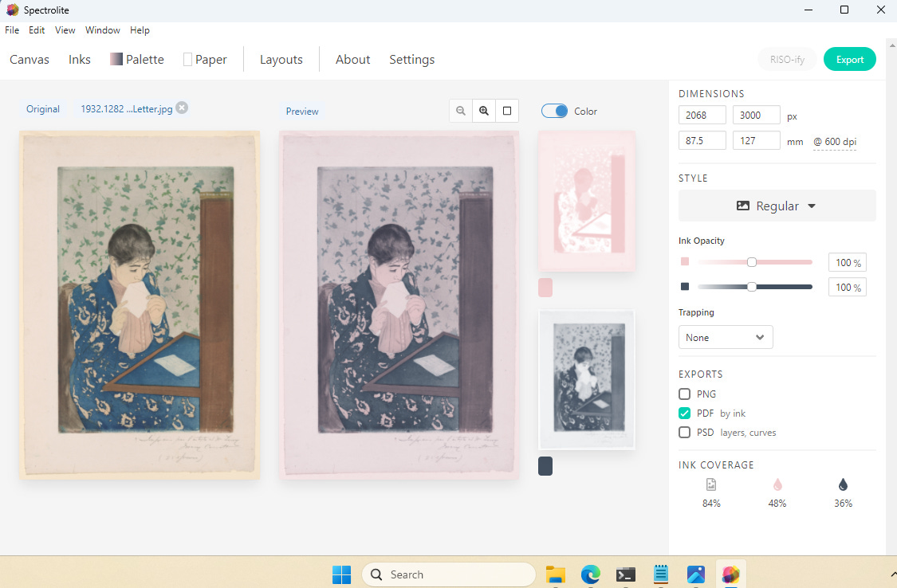Toggle the Color preview switch
The image size is (897, 588).
[554, 111]
